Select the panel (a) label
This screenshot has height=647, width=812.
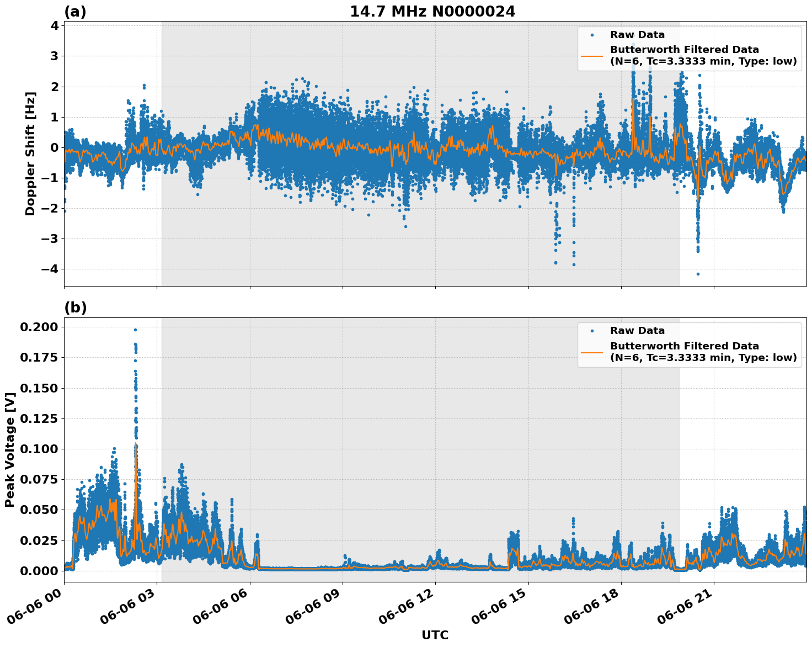76,9
